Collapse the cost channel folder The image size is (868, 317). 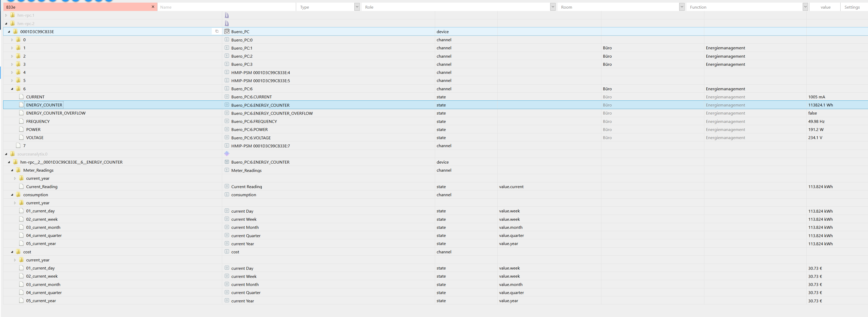[x=12, y=252]
